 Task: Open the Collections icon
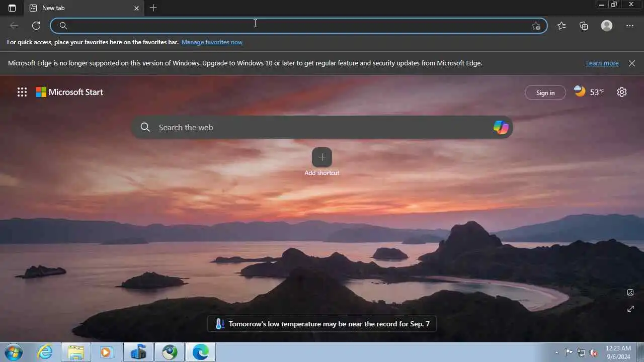tap(584, 26)
